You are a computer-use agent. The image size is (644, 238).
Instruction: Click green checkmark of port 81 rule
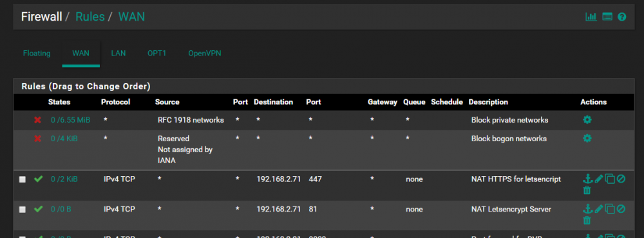coord(38,209)
